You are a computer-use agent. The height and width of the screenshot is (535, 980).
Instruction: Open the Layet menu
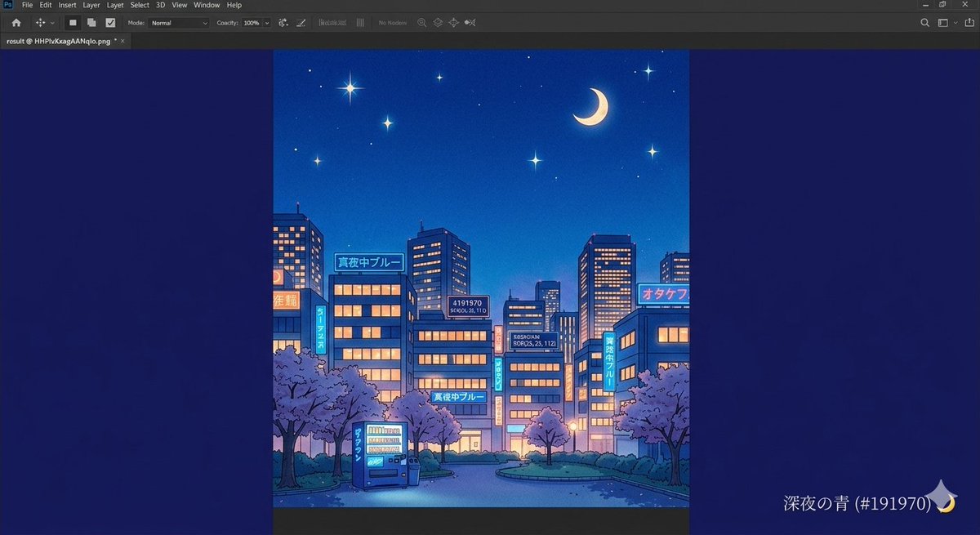click(x=115, y=5)
